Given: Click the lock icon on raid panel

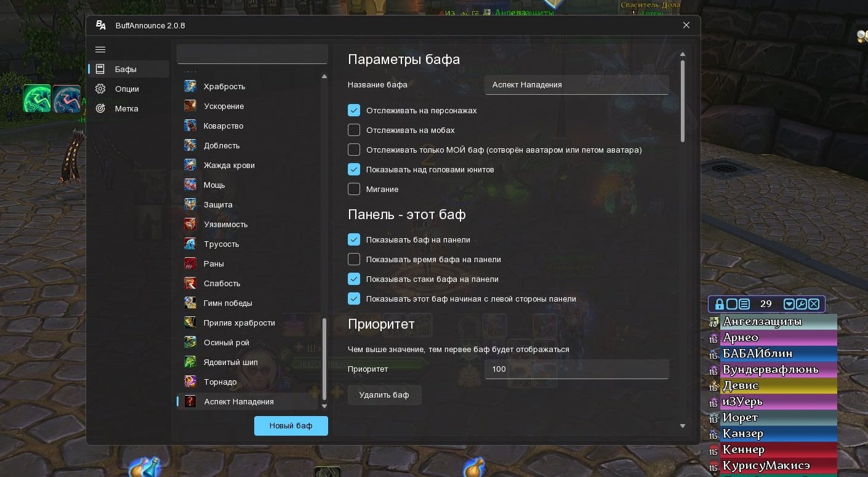Looking at the screenshot, I should 719,304.
